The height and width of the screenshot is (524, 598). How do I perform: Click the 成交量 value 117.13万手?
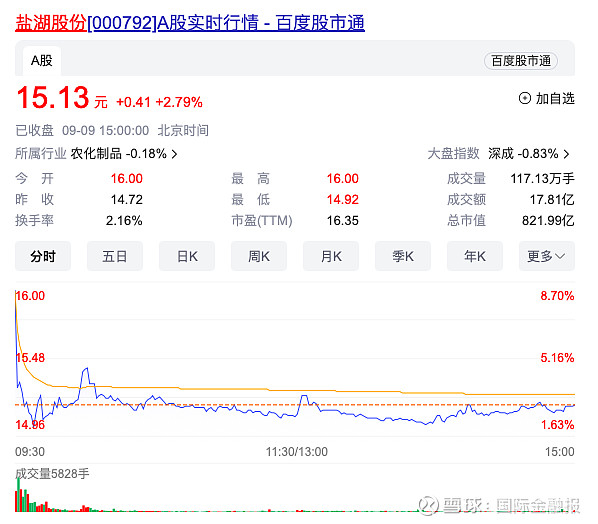542,178
